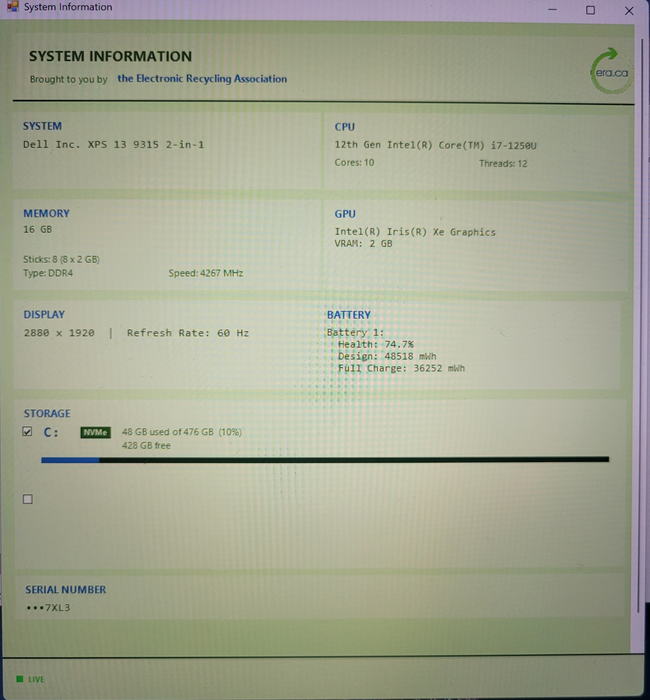Click 'Design: 48518 mWh' battery line

pyautogui.click(x=387, y=356)
